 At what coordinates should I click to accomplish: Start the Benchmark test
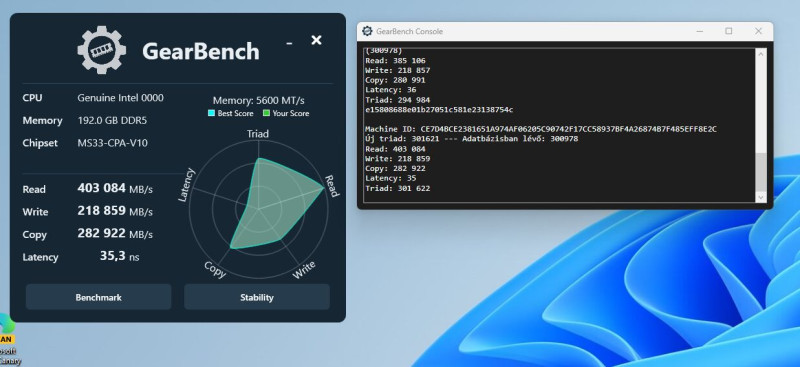pyautogui.click(x=98, y=297)
